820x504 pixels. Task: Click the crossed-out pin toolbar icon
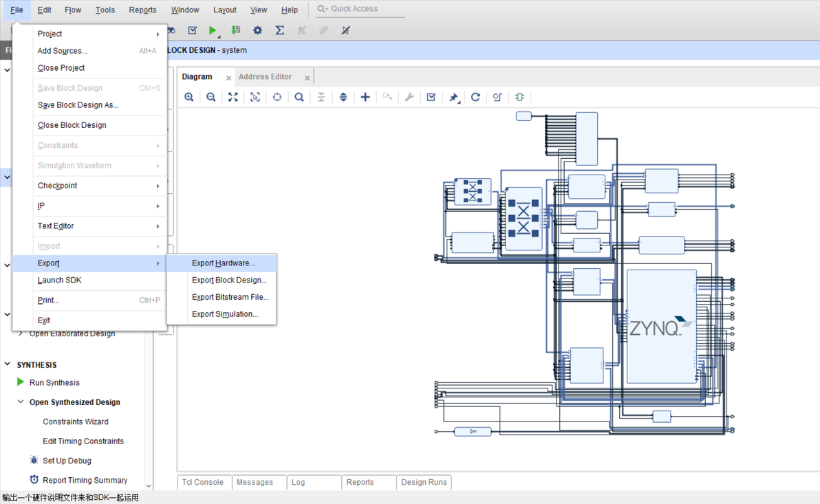point(345,30)
